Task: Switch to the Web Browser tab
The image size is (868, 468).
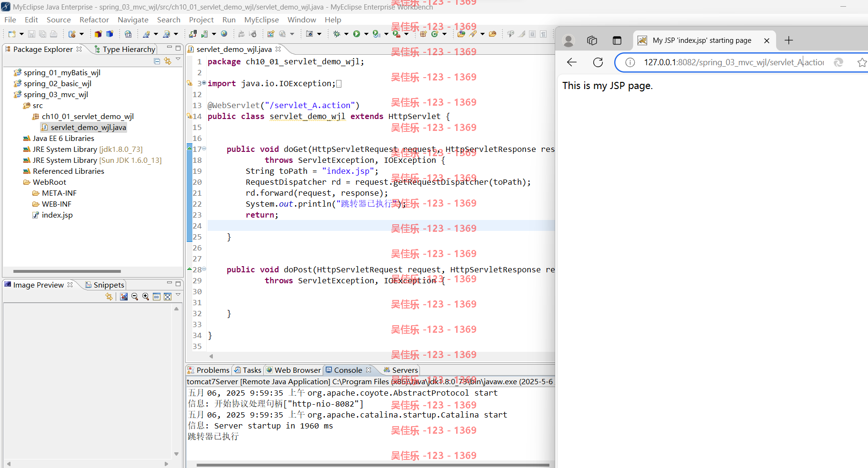Action: [293, 370]
